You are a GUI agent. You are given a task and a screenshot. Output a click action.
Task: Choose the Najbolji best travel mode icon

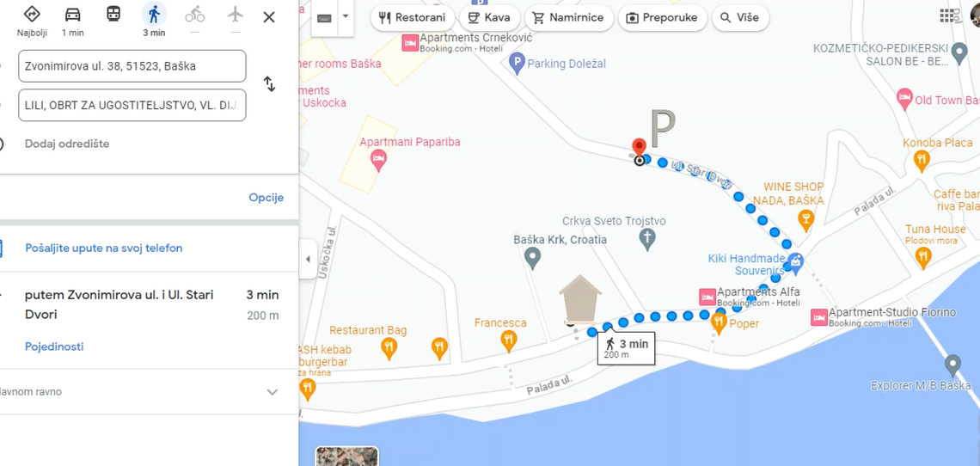pyautogui.click(x=32, y=14)
